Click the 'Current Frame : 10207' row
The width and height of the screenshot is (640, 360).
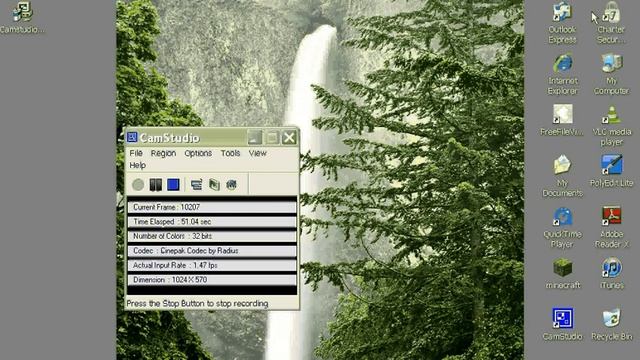212,207
